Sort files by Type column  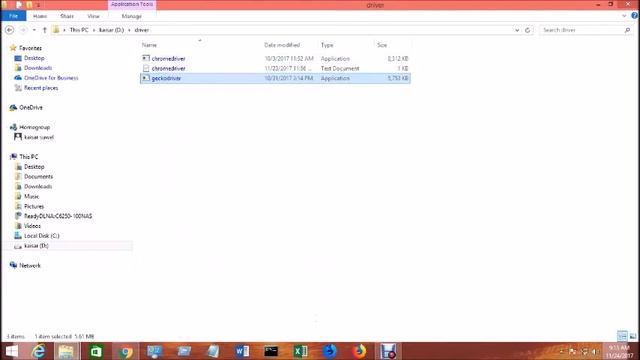(327, 45)
